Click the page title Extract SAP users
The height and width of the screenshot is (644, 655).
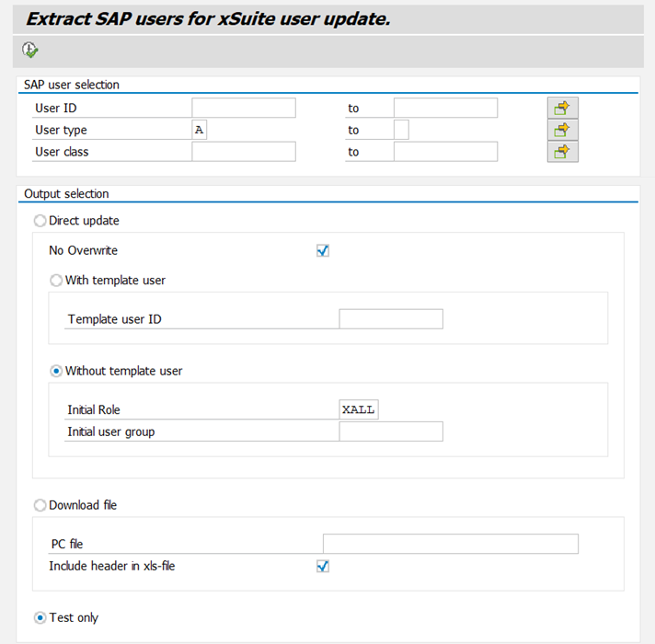click(208, 18)
